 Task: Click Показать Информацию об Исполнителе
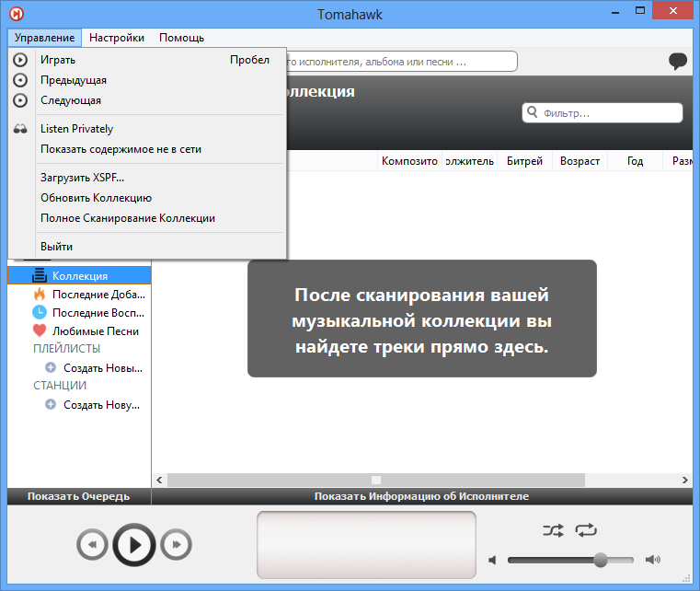pyautogui.click(x=422, y=496)
